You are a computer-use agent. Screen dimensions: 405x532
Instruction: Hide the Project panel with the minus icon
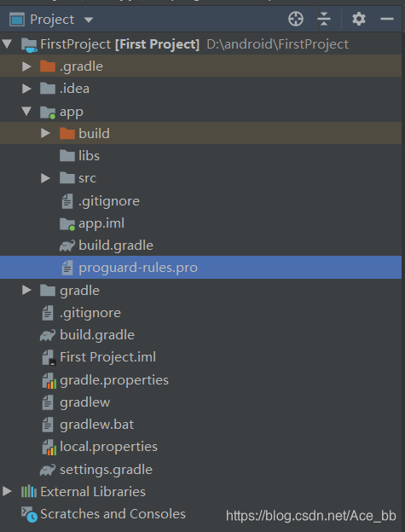click(387, 19)
